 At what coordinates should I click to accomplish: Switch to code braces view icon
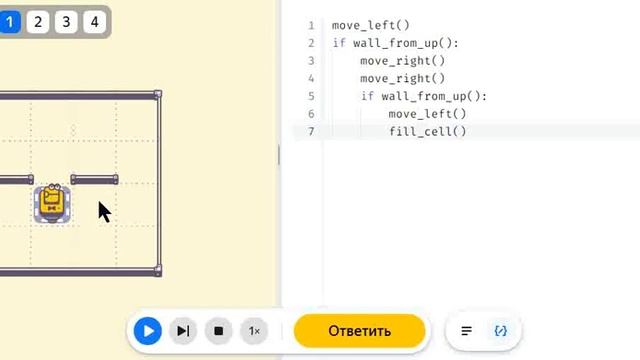pos(500,331)
